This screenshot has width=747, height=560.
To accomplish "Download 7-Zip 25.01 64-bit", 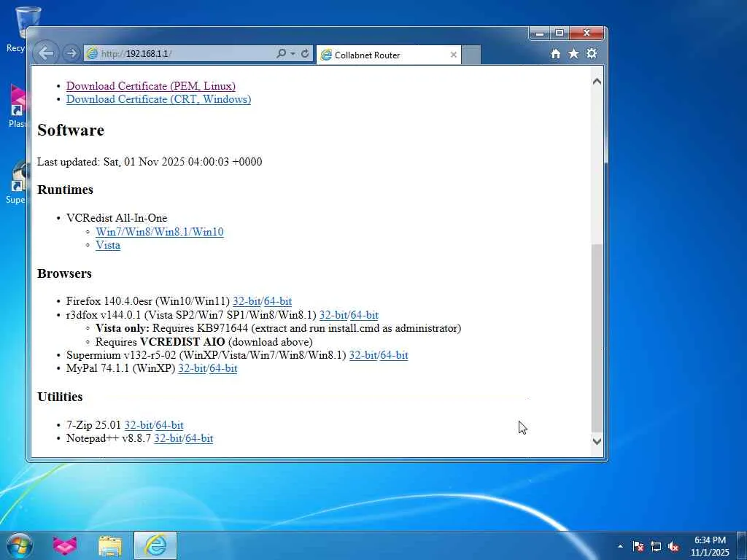I will [169, 425].
